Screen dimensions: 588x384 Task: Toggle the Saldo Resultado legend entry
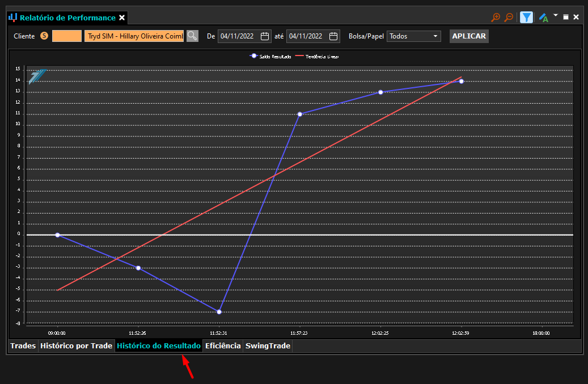click(x=270, y=56)
